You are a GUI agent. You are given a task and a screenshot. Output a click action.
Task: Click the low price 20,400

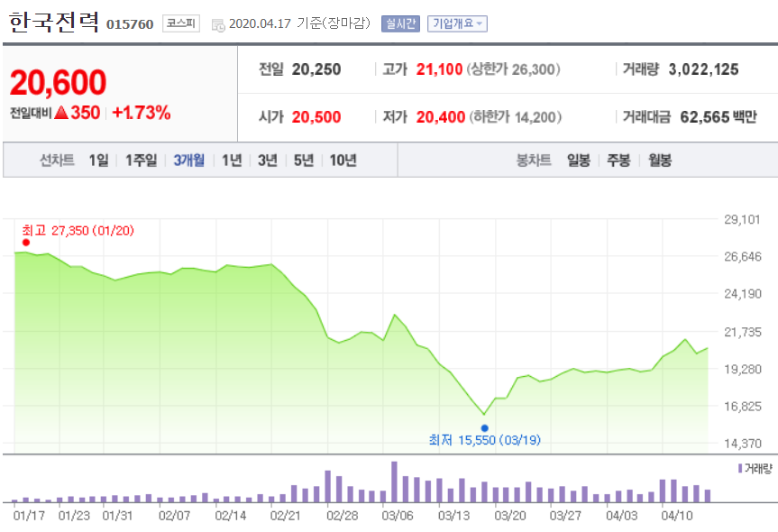point(441,117)
